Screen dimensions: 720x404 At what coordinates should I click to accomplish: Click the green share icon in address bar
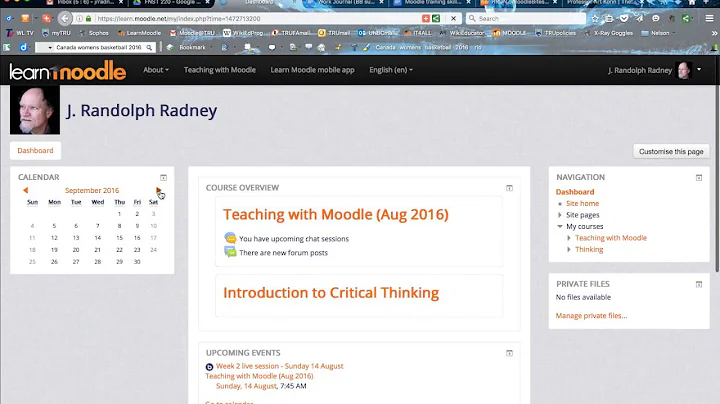(436, 18)
